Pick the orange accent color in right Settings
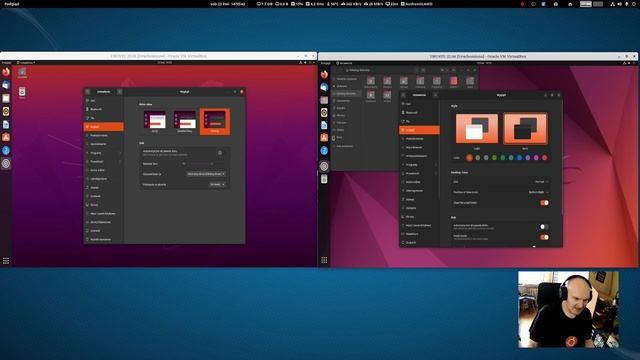 click(469, 158)
